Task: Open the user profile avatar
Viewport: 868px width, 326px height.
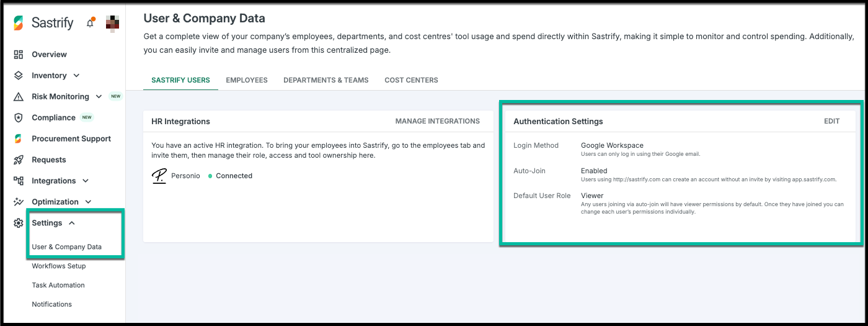Action: (112, 23)
